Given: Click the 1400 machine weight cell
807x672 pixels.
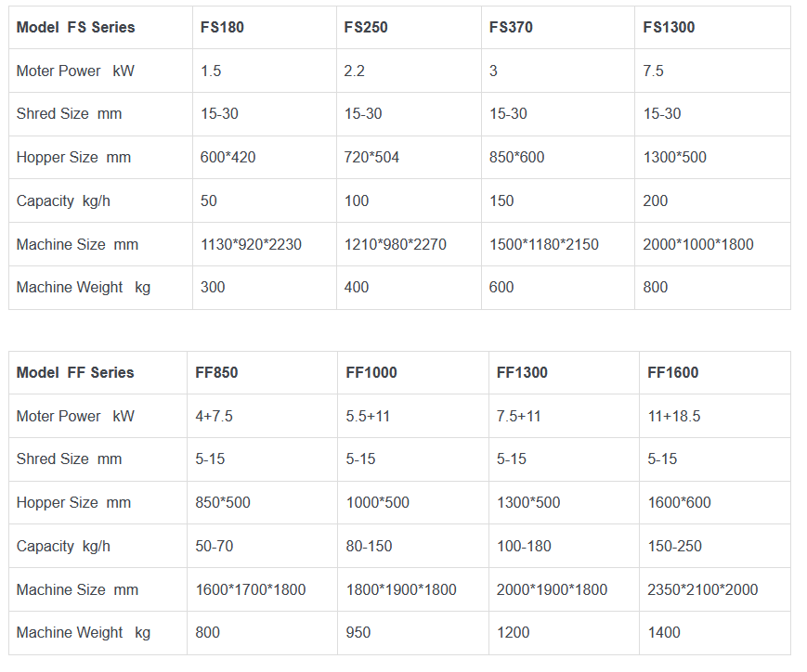Looking at the screenshot, I should click(x=664, y=632).
